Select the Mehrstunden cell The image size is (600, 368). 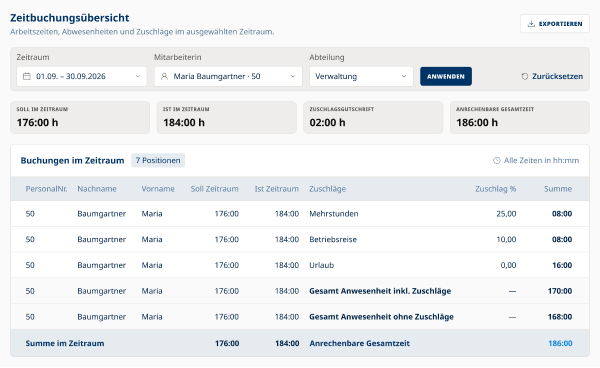(334, 214)
